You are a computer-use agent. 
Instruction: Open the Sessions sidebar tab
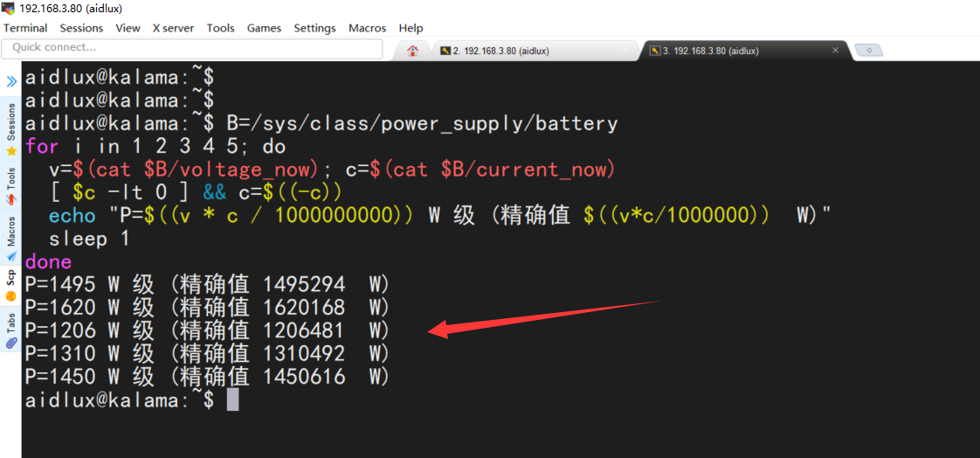coord(10,128)
